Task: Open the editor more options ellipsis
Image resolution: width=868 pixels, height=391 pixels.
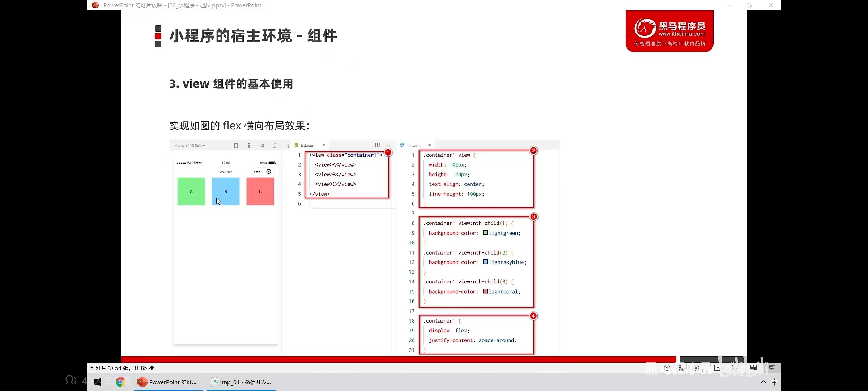Action: coord(388,145)
